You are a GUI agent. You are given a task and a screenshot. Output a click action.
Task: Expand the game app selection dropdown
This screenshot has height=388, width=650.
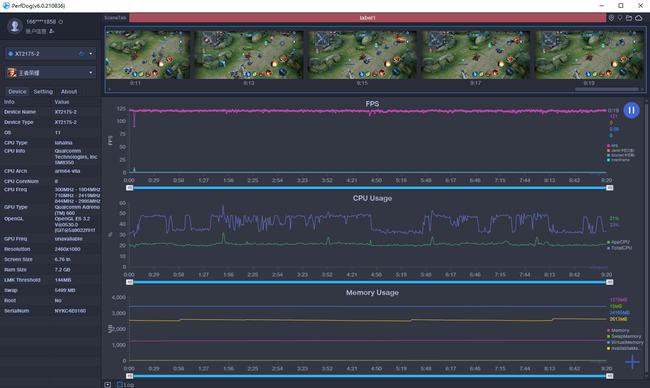point(91,73)
